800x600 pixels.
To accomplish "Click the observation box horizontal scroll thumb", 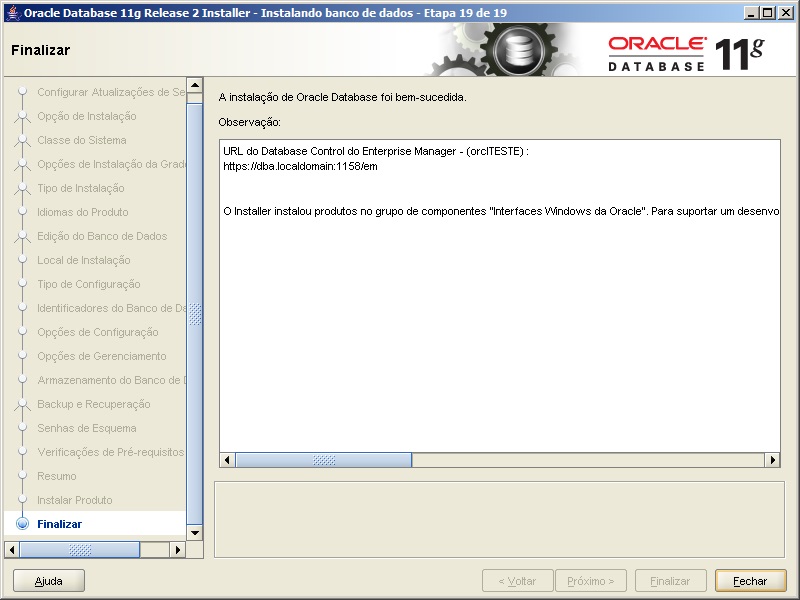I will coord(323,460).
